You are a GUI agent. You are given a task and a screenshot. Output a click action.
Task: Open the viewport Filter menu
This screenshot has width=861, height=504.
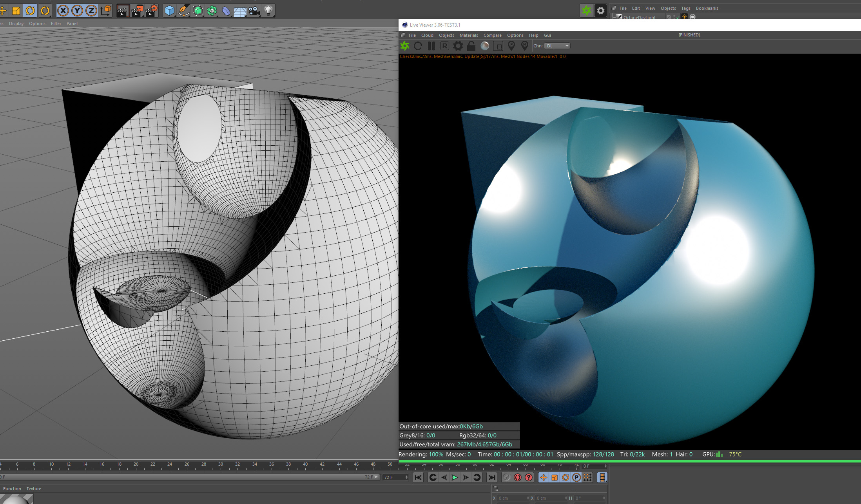(x=56, y=23)
